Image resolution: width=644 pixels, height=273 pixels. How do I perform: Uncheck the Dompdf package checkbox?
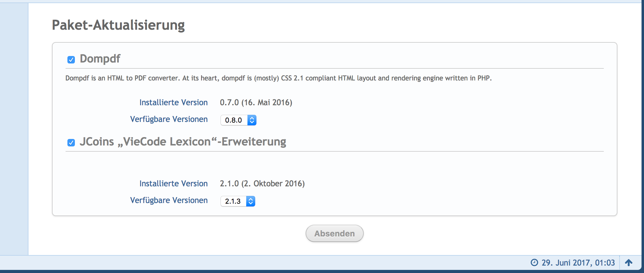71,60
